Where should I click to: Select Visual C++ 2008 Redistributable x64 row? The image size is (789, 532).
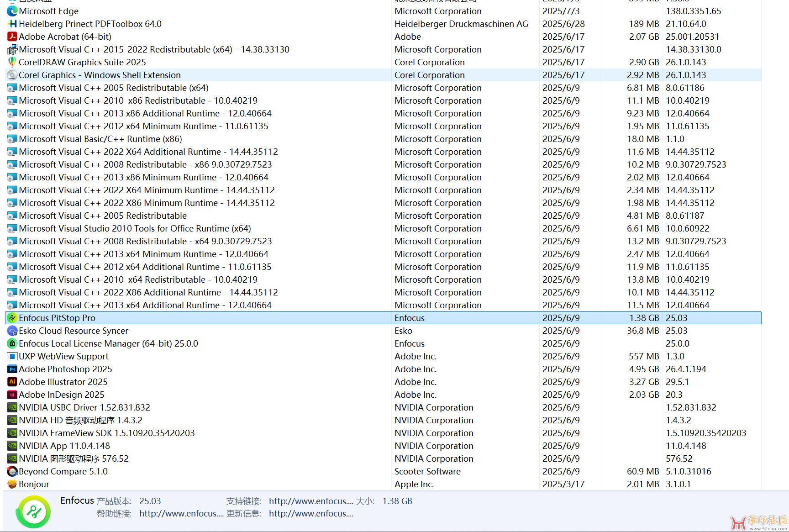click(383, 241)
